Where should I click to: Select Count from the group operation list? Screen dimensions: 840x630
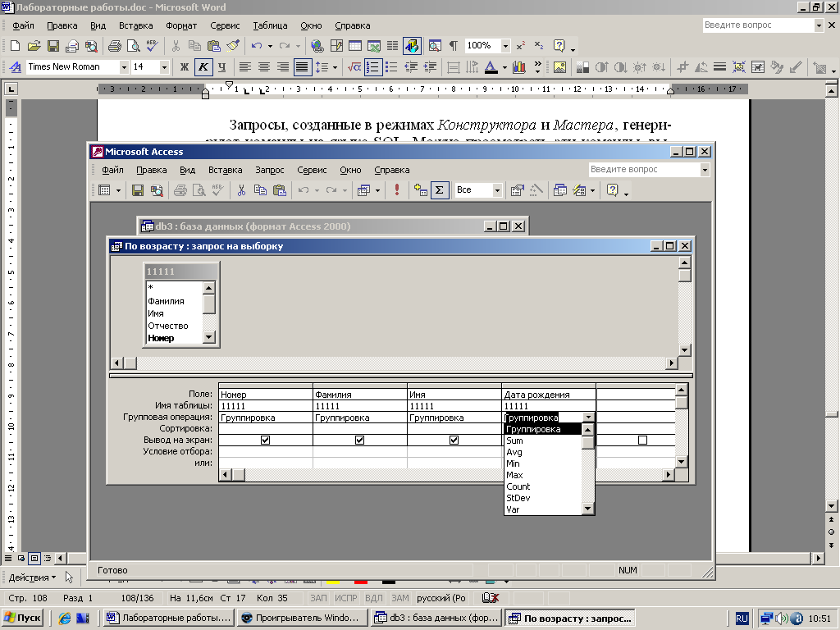(x=543, y=486)
